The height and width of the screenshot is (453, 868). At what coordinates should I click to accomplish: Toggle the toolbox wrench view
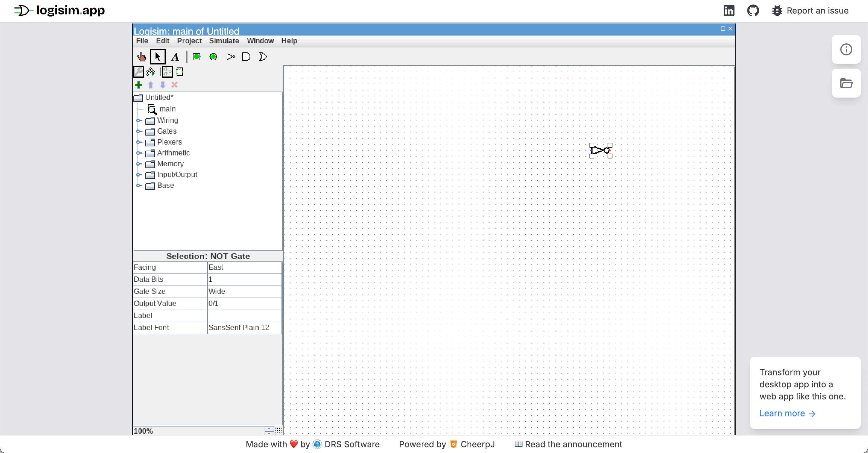[139, 71]
